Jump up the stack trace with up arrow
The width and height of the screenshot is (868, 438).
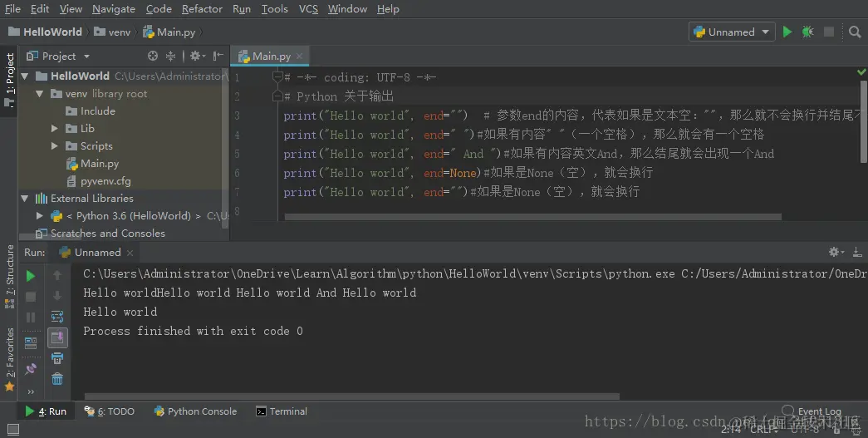(x=57, y=274)
